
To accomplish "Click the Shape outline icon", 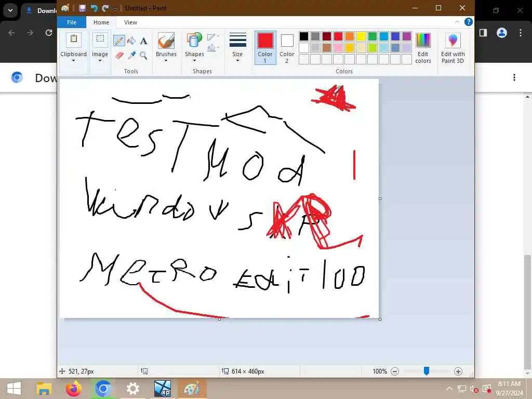I will (x=212, y=37).
